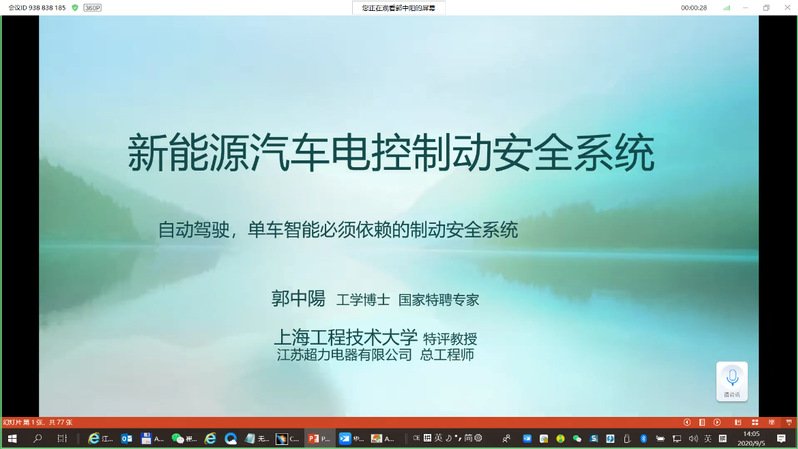This screenshot has height=449, width=798.
Task: Click the taskbar search magnifier icon
Action: coord(38,438)
